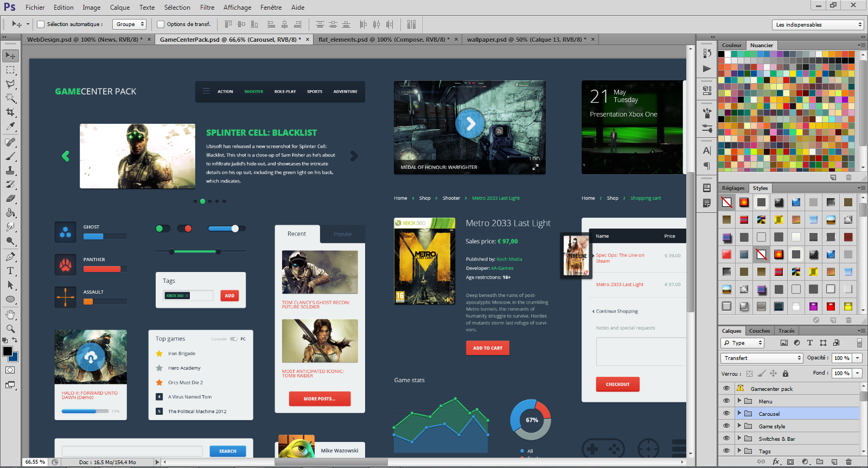Hide the Carousel layer group

pyautogui.click(x=726, y=413)
